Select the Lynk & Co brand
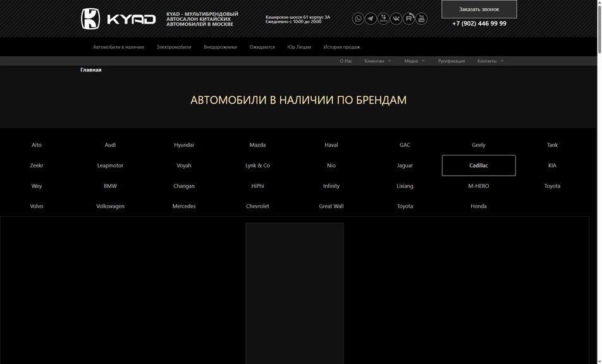602x364 pixels. (257, 166)
